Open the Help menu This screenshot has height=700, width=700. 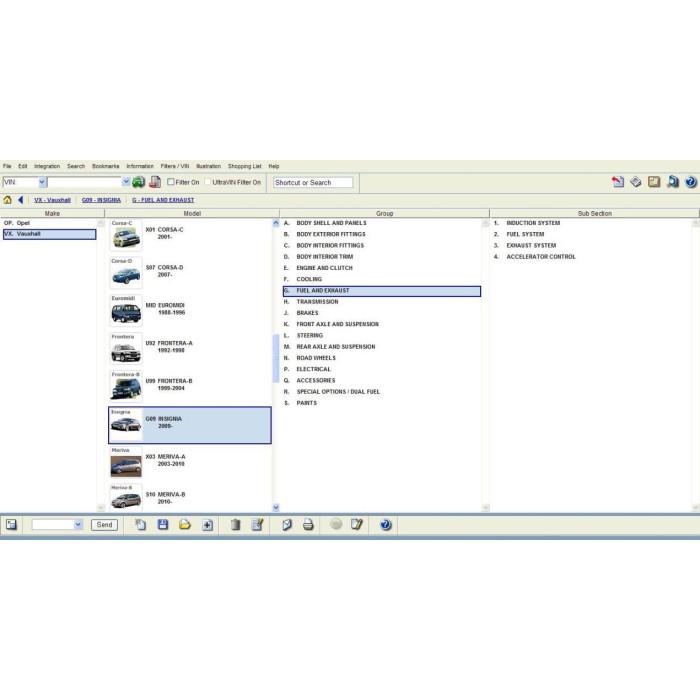(x=274, y=166)
